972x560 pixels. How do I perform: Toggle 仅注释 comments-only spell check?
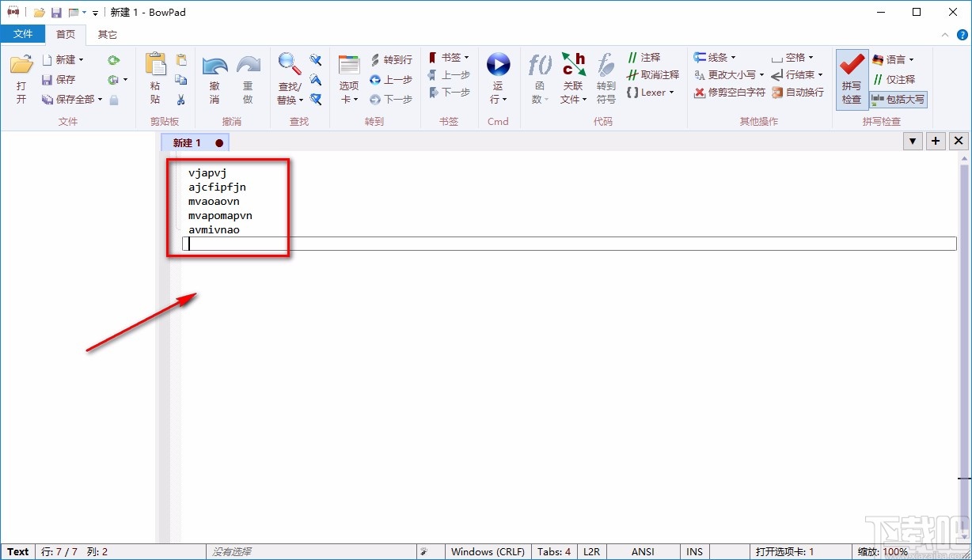click(894, 80)
